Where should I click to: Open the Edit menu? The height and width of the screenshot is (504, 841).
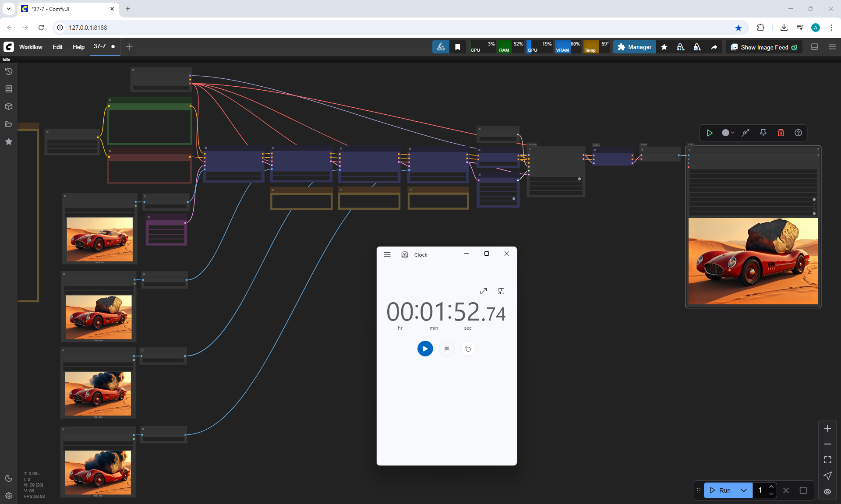[57, 47]
